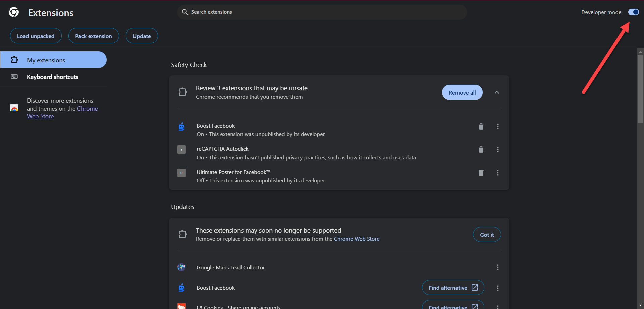Open options menu for Google Maps Lead Collector
The height and width of the screenshot is (309, 644).
coord(498,267)
